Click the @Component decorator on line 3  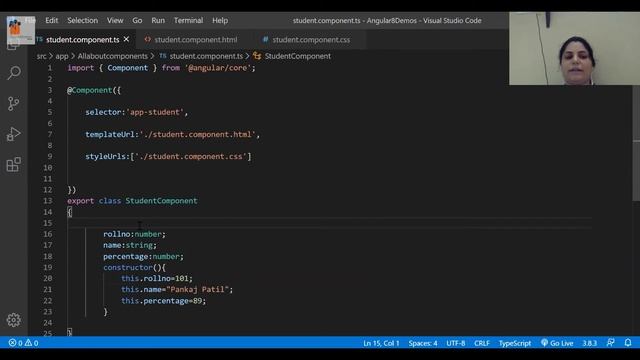pyautogui.click(x=89, y=90)
